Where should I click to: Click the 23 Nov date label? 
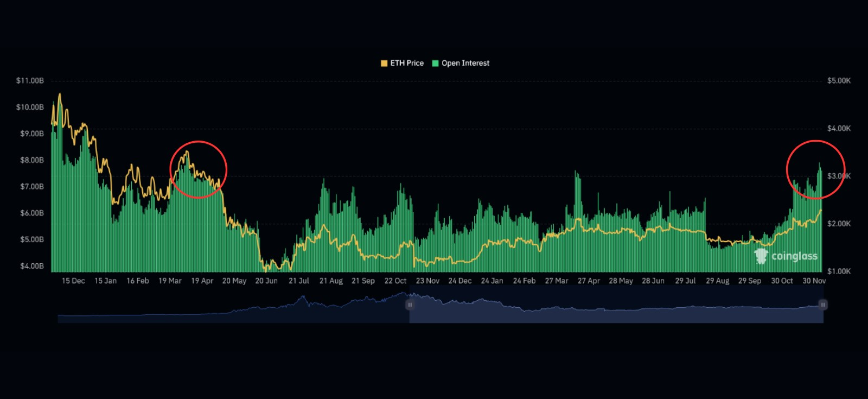coord(427,281)
